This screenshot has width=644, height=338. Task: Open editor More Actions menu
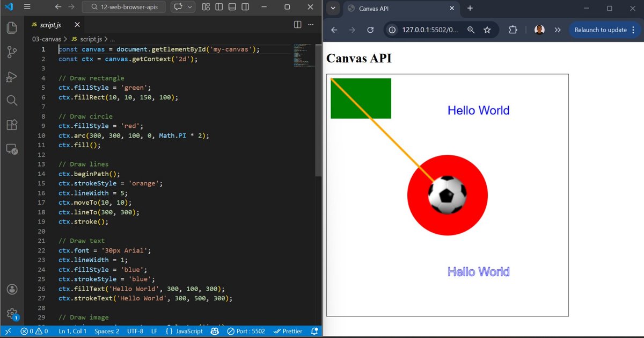tap(311, 25)
